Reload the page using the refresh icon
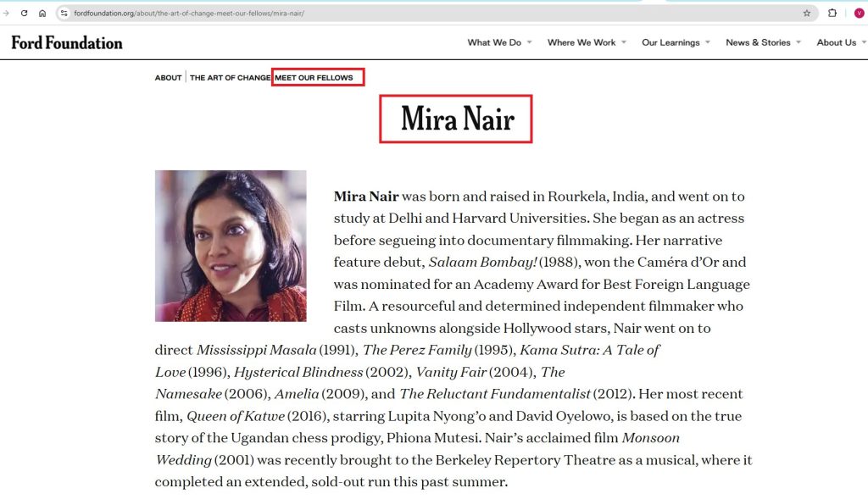868x499 pixels. point(24,14)
